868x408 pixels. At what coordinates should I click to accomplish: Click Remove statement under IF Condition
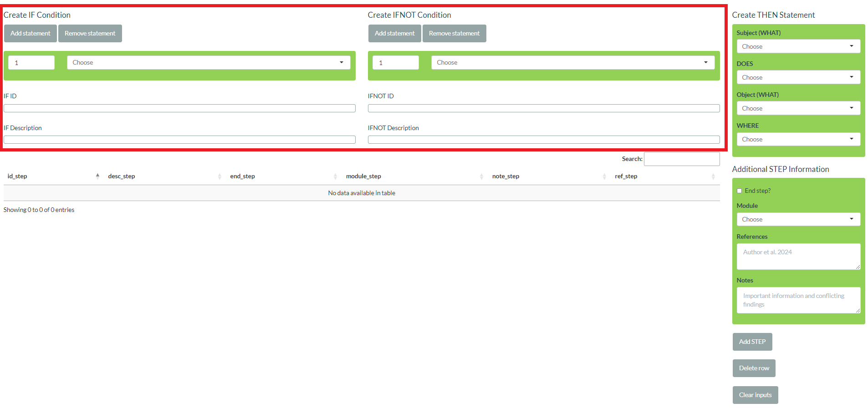tap(90, 34)
